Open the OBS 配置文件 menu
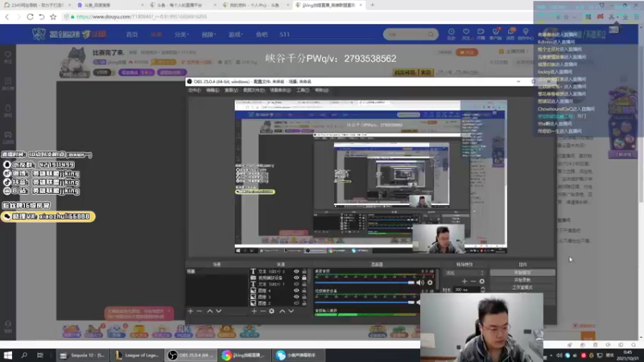This screenshot has width=644, height=362. click(x=254, y=90)
